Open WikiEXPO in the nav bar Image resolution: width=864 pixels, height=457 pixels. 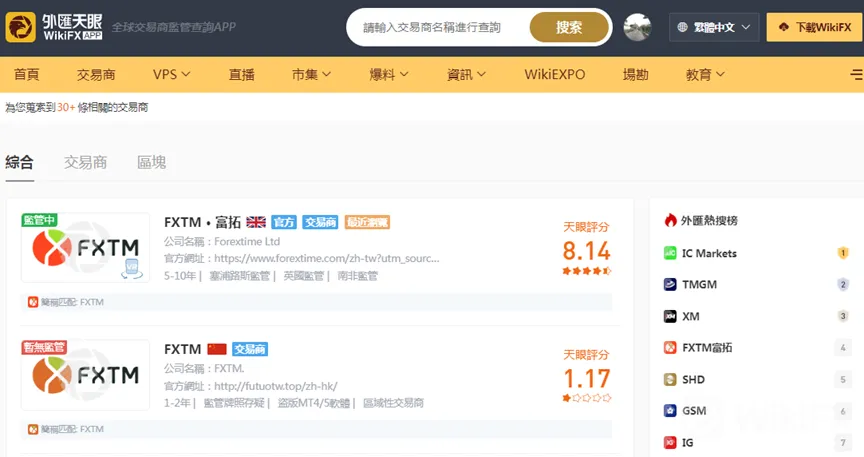555,74
